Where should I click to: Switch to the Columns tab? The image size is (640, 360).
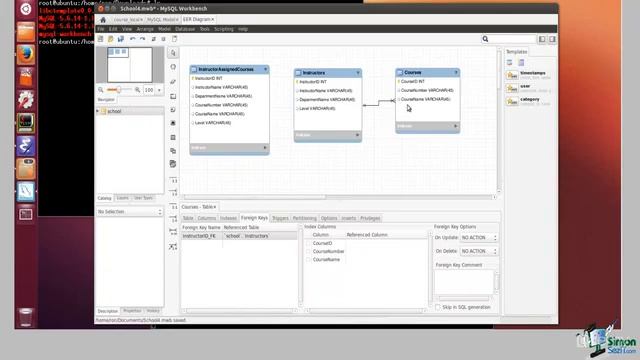pos(207,218)
